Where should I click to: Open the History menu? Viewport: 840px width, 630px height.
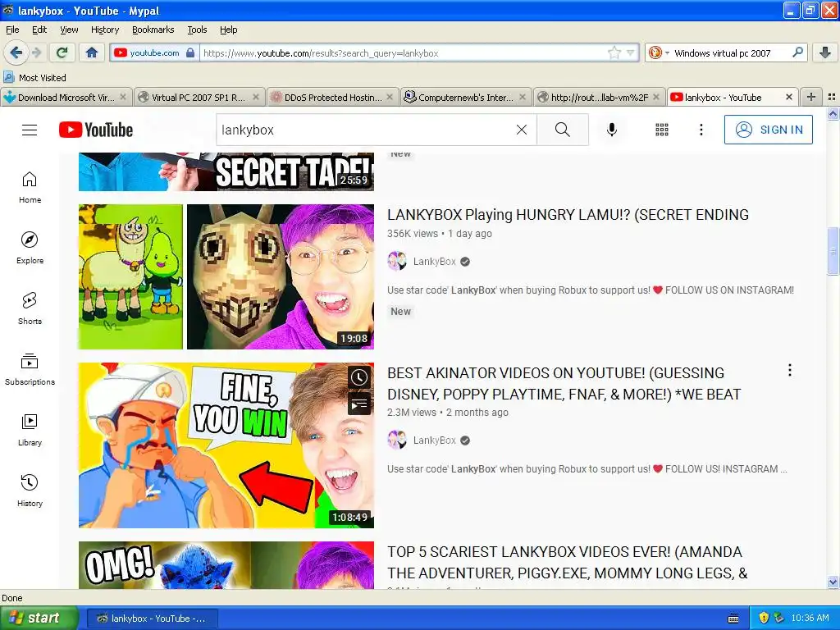(104, 30)
